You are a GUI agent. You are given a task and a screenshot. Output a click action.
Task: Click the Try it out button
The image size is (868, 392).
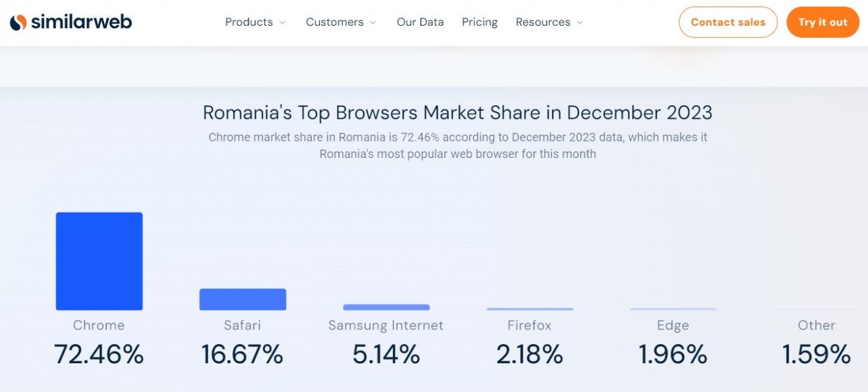tap(823, 22)
